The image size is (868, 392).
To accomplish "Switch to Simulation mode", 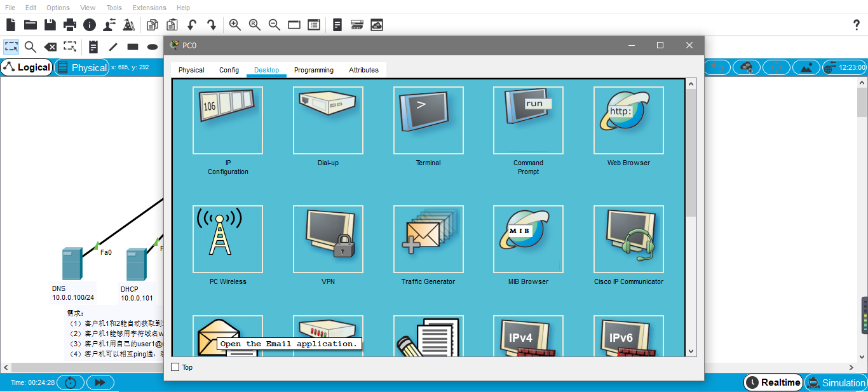I will [836, 382].
